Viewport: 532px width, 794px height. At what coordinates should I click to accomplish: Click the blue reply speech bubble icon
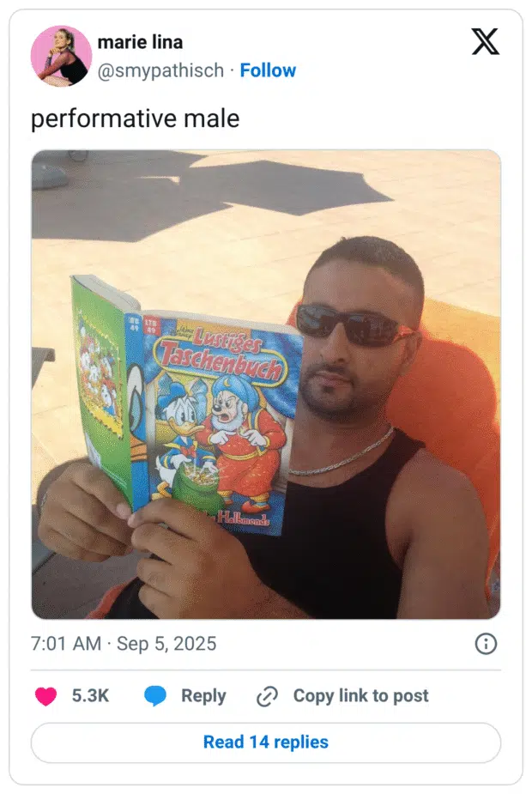[x=155, y=696]
